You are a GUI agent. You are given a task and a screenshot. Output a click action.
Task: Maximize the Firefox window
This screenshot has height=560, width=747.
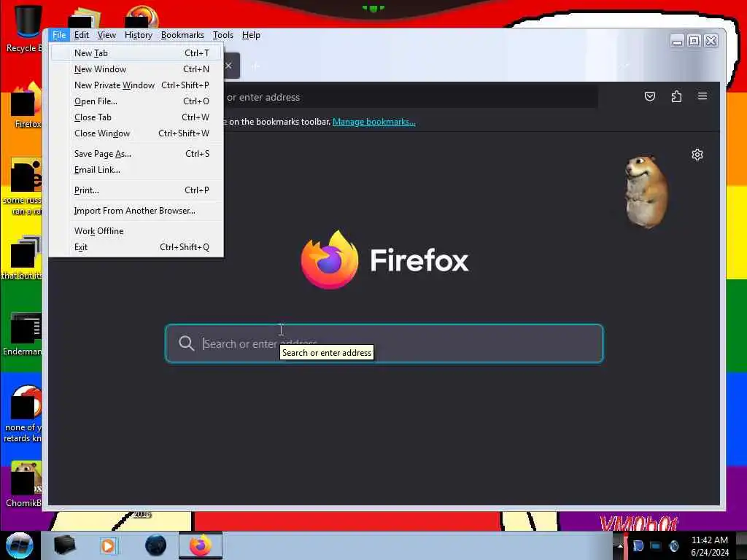point(694,42)
